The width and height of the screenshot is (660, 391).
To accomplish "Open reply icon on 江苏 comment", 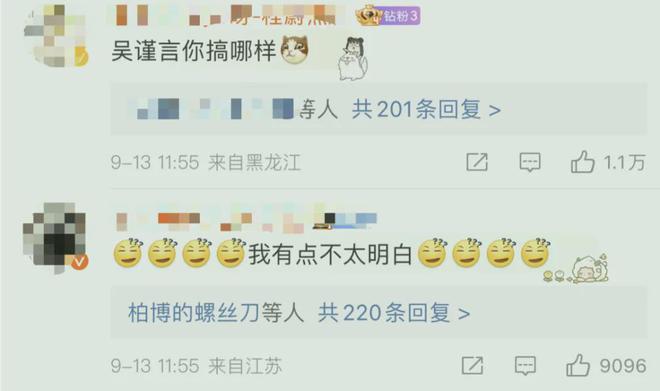I will (x=525, y=365).
